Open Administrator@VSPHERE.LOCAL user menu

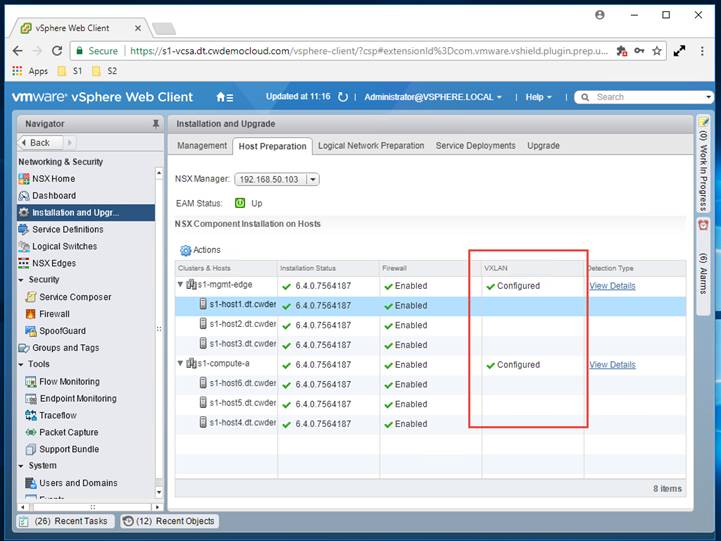click(433, 97)
